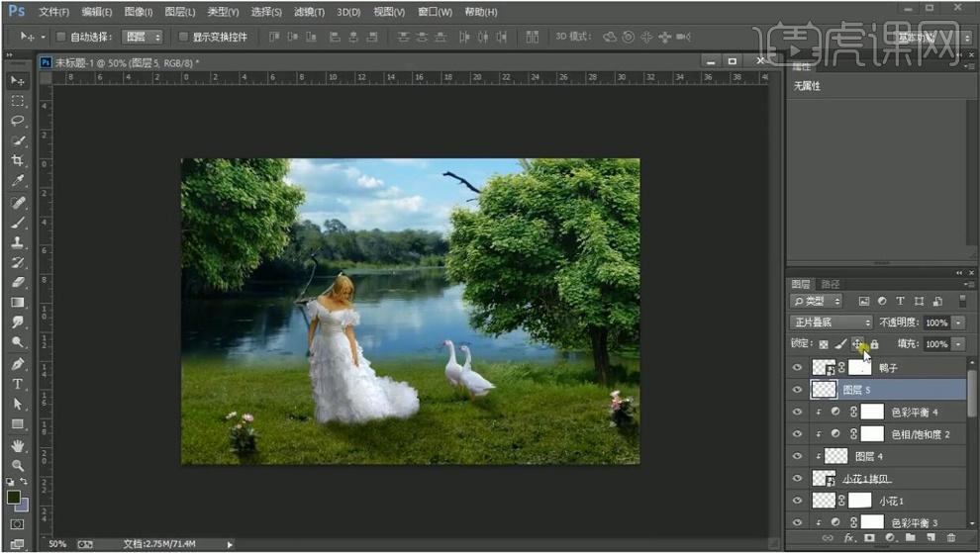Open the 正片叠底 blend mode dropdown
The height and width of the screenshot is (553, 980).
(831, 323)
